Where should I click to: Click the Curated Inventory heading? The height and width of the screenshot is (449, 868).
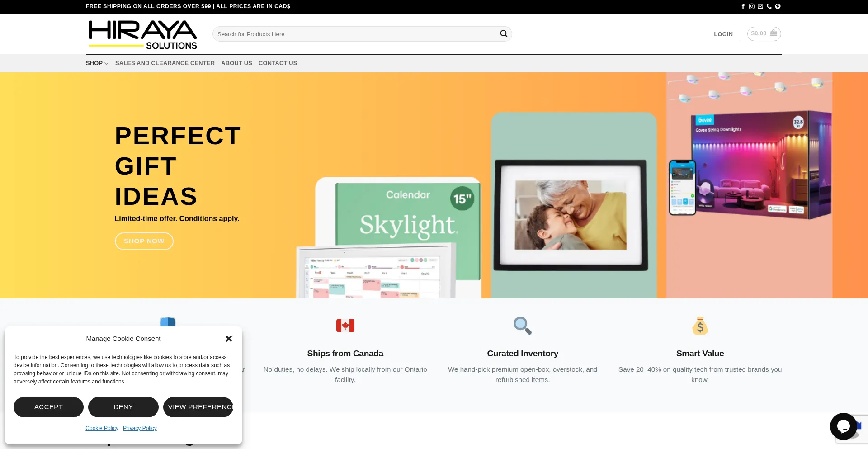coord(523,354)
